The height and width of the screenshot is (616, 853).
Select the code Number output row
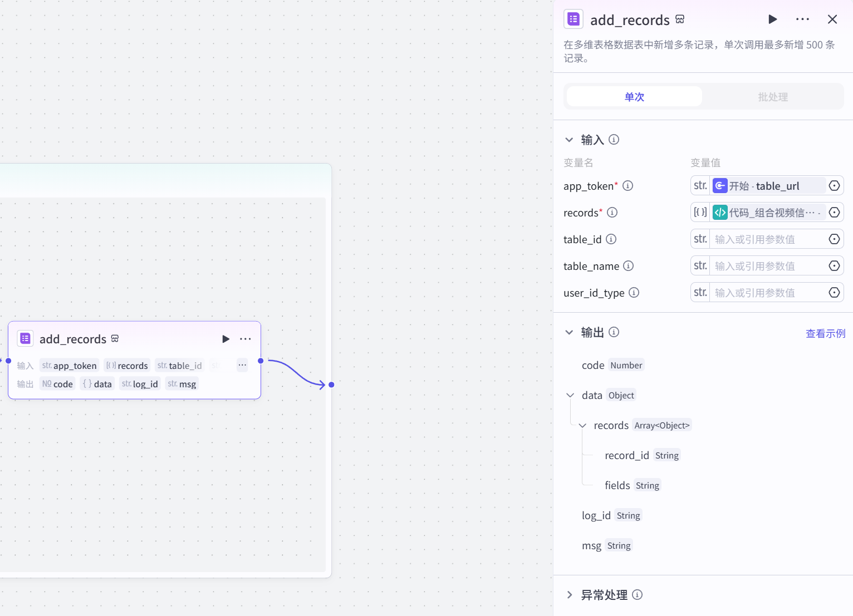(x=612, y=365)
